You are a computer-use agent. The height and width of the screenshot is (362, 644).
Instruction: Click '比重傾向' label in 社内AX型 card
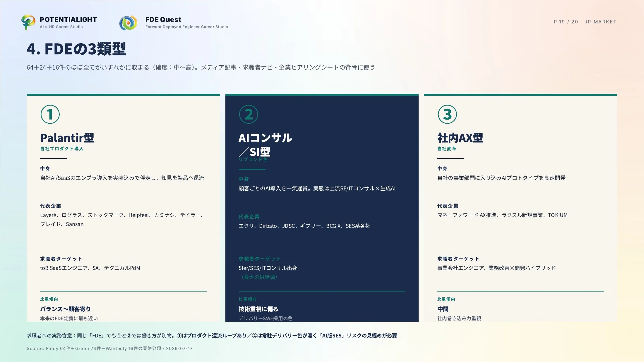(x=446, y=299)
